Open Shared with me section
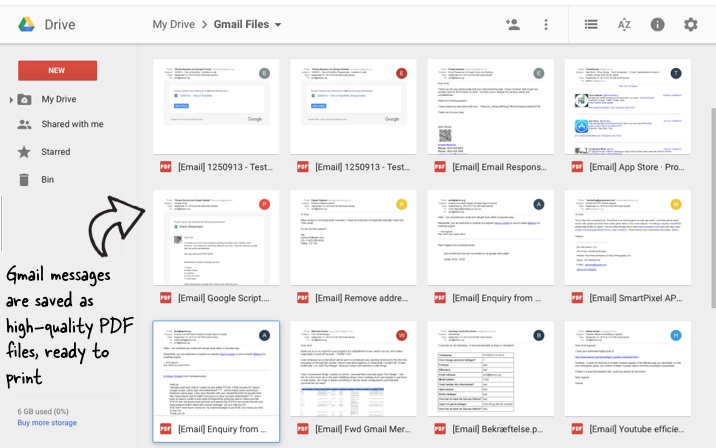Screen dimensions: 716x448 click(72, 124)
